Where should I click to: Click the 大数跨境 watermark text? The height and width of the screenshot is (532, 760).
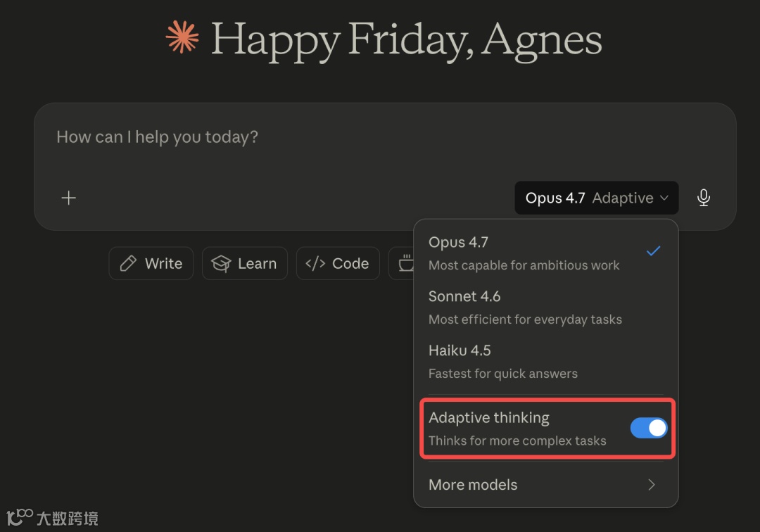pos(68,519)
